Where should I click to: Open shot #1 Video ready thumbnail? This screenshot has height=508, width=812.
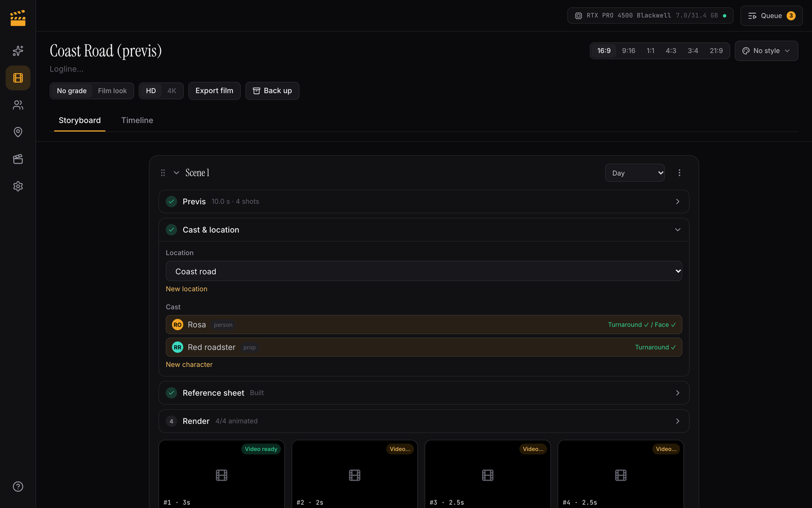tap(222, 474)
